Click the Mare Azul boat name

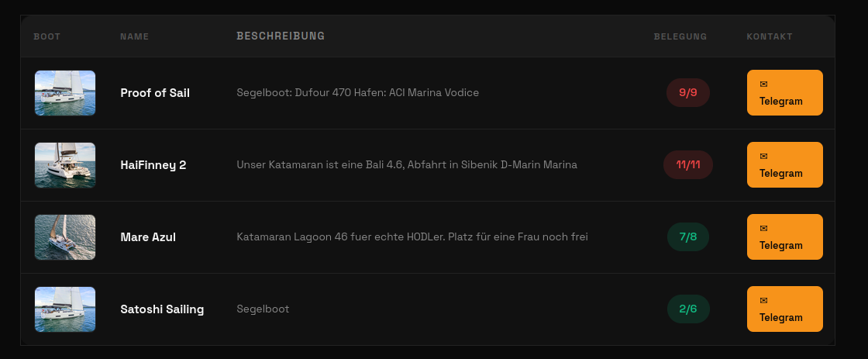click(x=148, y=237)
